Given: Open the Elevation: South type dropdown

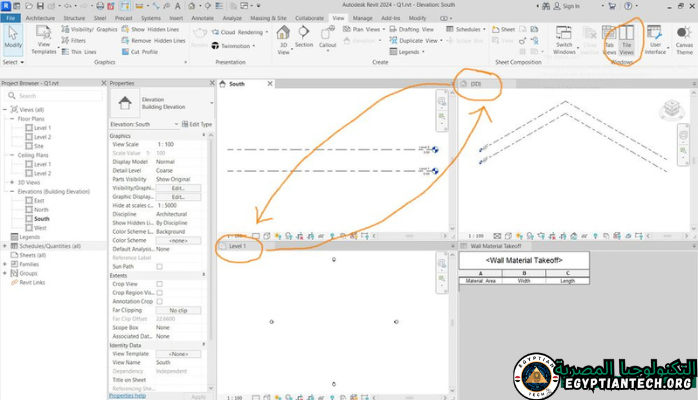Looking at the screenshot, I should [176, 124].
